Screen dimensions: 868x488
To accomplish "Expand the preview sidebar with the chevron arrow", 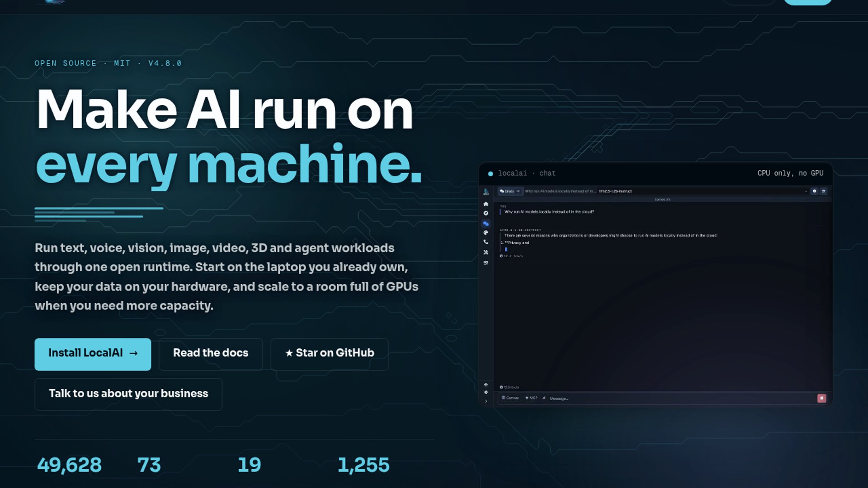I will (x=486, y=401).
